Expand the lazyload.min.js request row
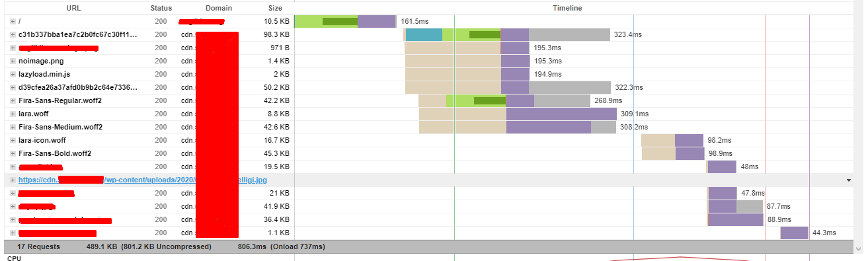 point(13,74)
